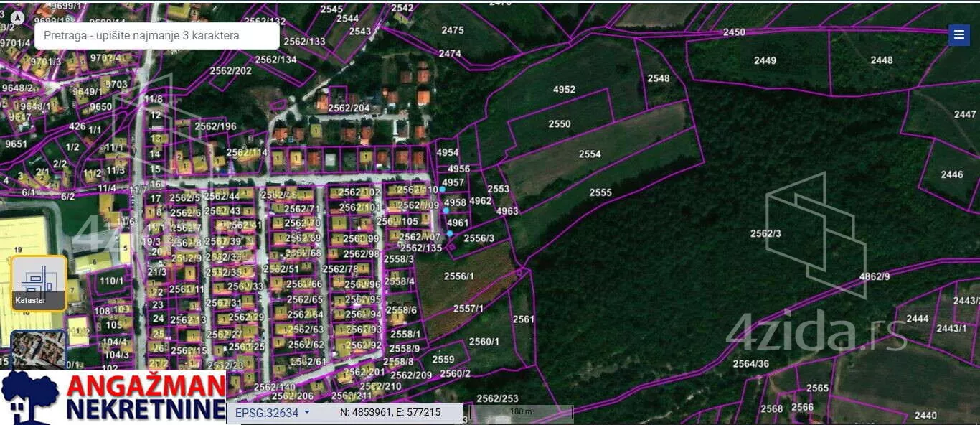Select parcel label 4957
The height and width of the screenshot is (425, 980).
453,183
